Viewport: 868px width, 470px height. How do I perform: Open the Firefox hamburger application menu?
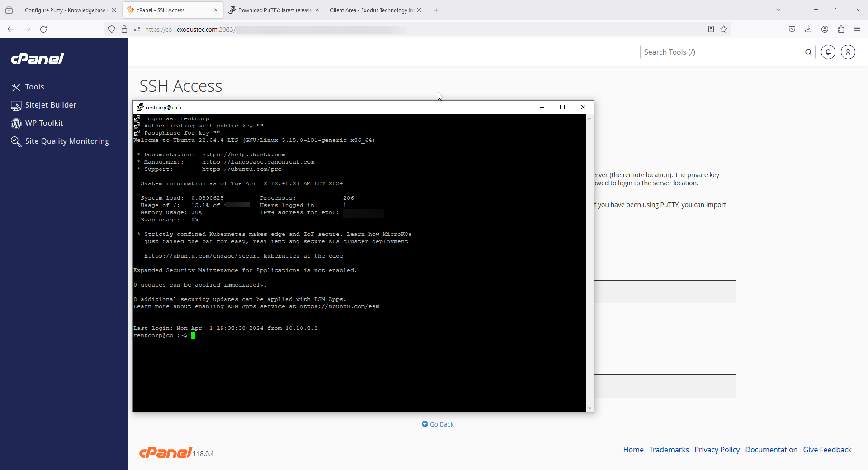857,29
